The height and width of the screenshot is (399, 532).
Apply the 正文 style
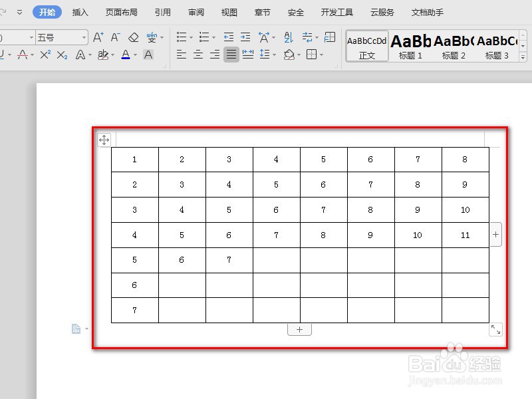coord(367,46)
